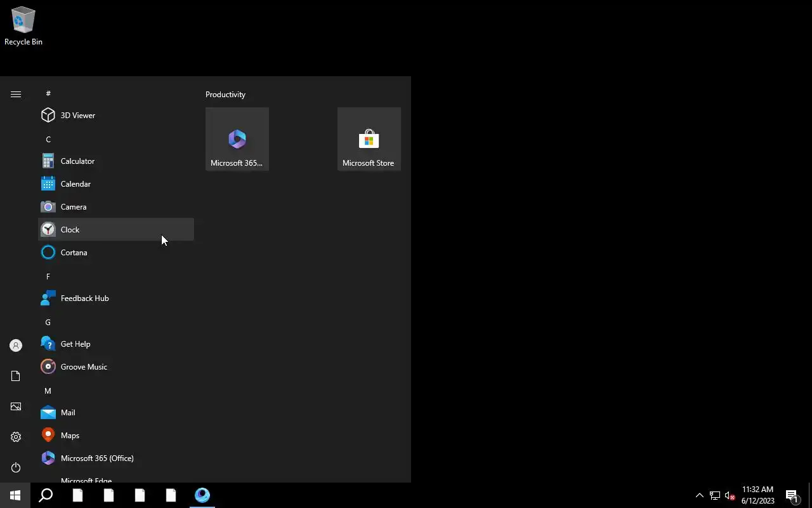The image size is (812, 508).
Task: Open Settings gear in Start sidebar
Action: (16, 437)
